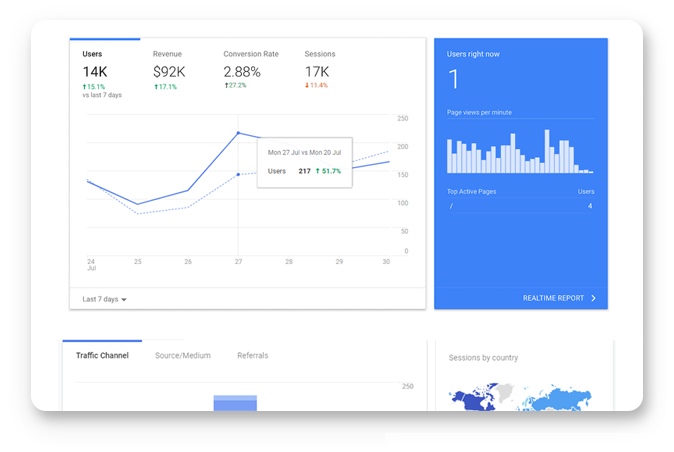
Task: Click the data point on 27 Jul solid line
Action: tap(238, 132)
